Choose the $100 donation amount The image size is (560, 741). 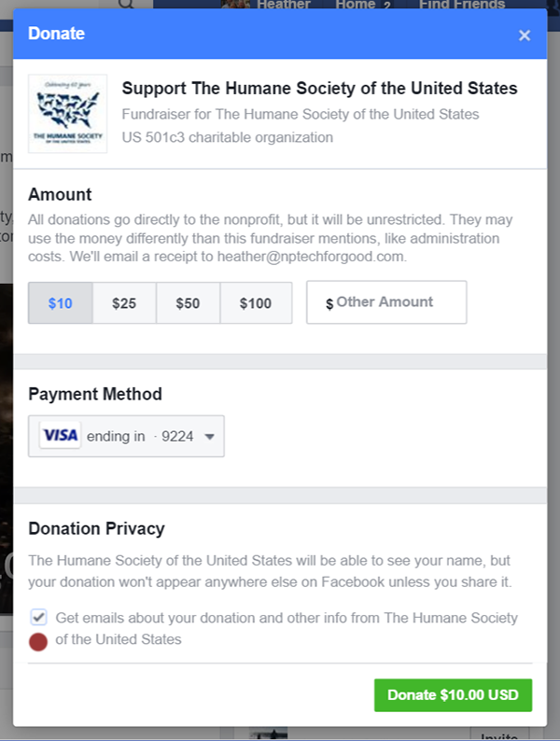pyautogui.click(x=256, y=303)
